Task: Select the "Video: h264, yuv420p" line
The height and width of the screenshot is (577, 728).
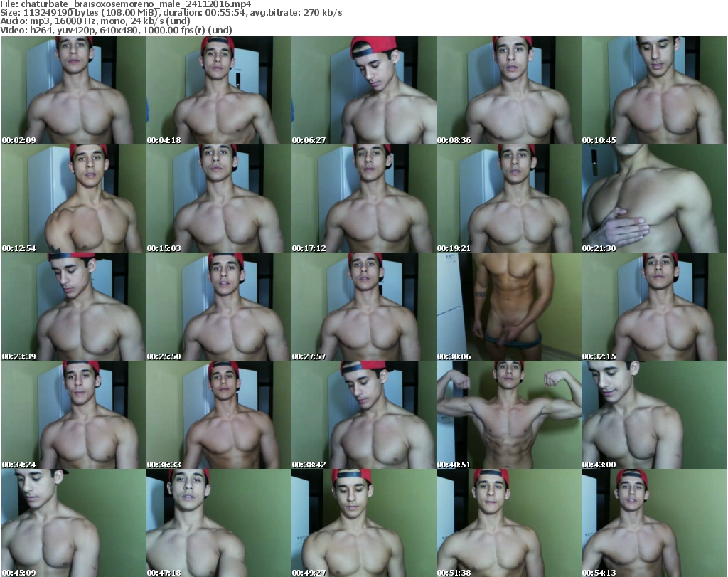Action: pos(116,30)
